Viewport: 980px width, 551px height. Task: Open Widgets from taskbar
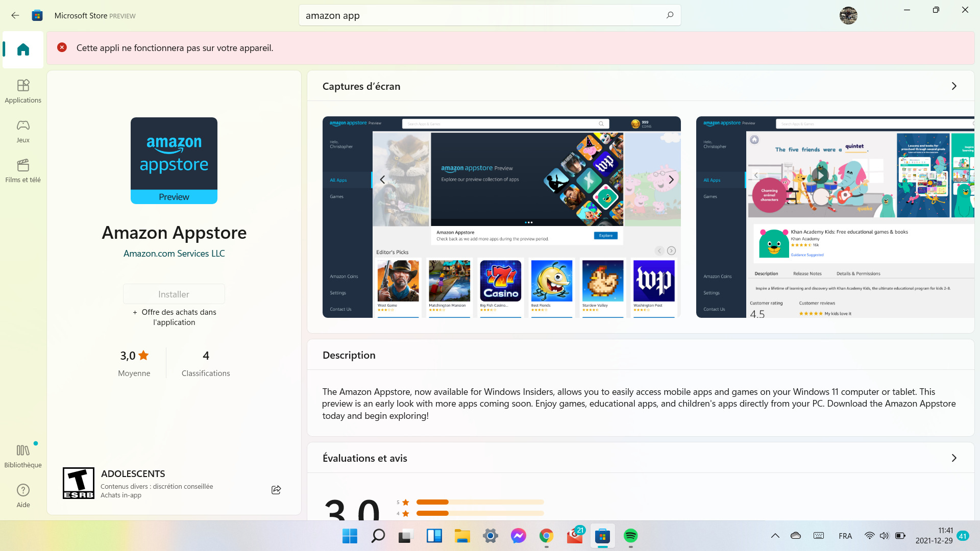pos(434,536)
